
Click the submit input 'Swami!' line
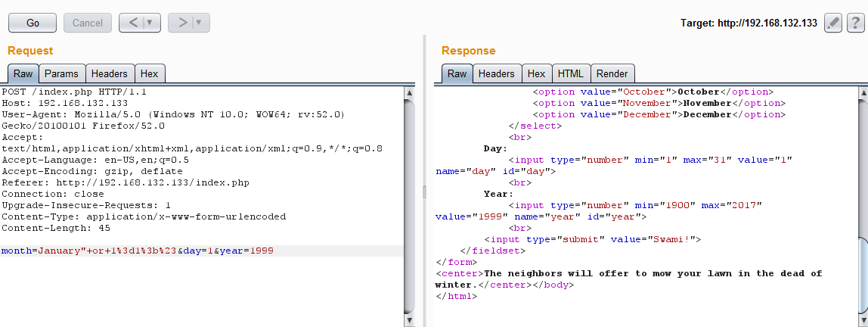[x=593, y=239]
